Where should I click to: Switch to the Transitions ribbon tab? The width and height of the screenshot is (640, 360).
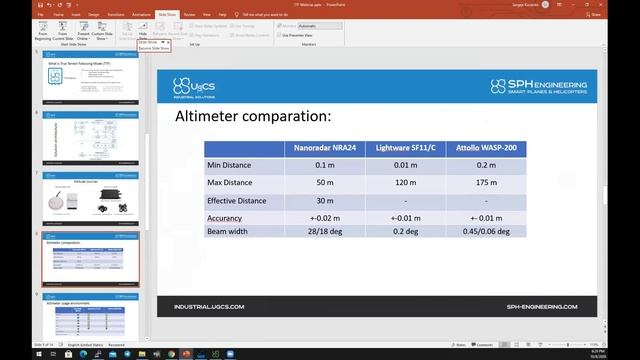[116, 14]
